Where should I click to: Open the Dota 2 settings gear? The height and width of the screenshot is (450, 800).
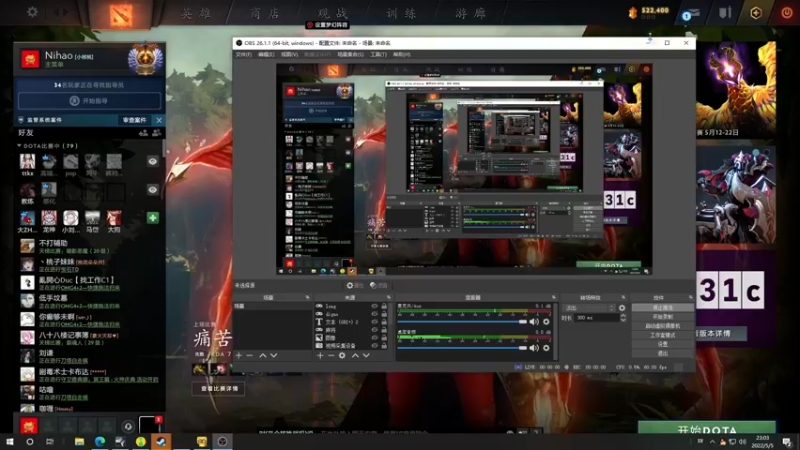[x=32, y=12]
